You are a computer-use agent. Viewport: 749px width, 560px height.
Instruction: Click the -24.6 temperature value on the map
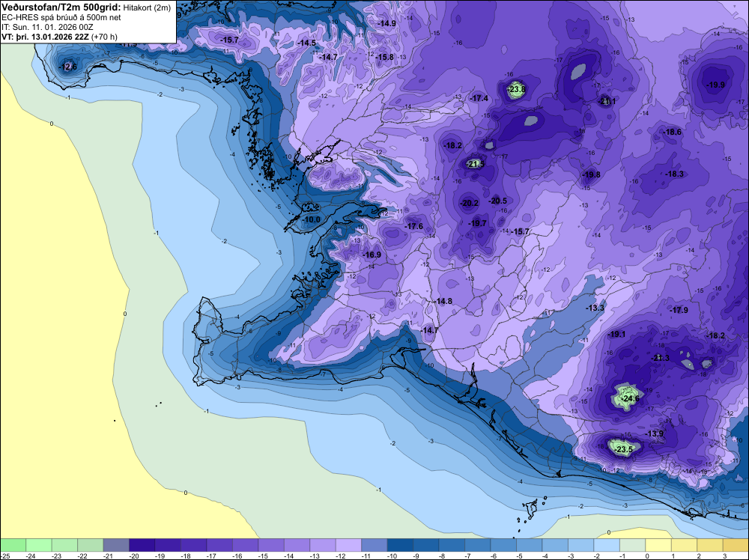629,398
